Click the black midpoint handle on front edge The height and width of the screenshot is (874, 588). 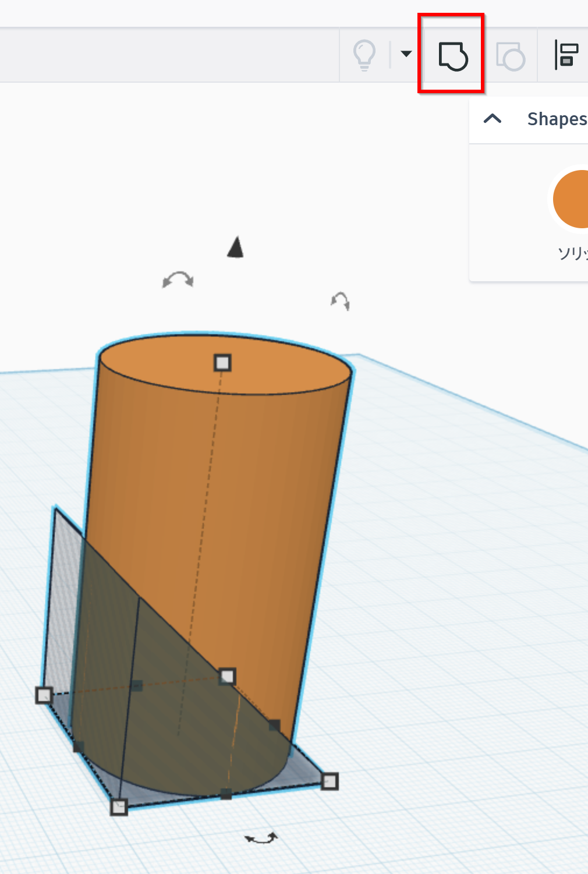tap(226, 793)
